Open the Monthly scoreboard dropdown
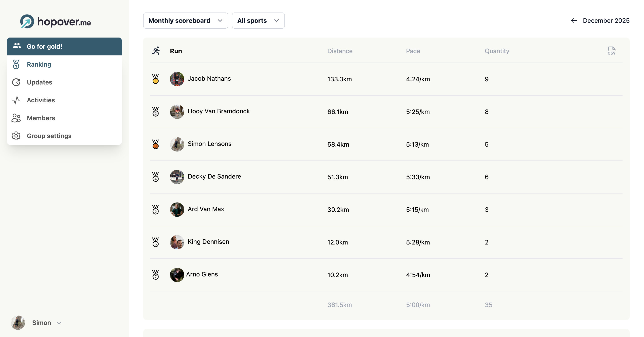The image size is (644, 337). (185, 21)
